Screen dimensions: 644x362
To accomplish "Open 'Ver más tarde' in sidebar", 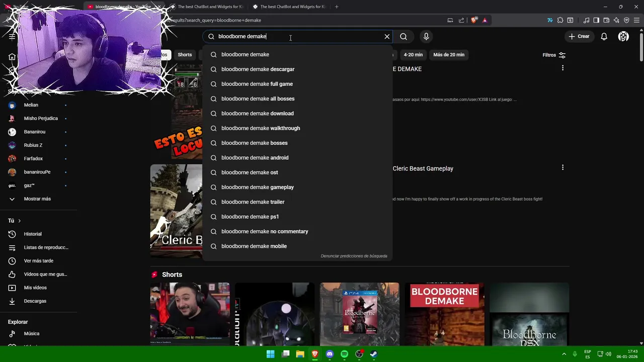I will tap(38, 261).
